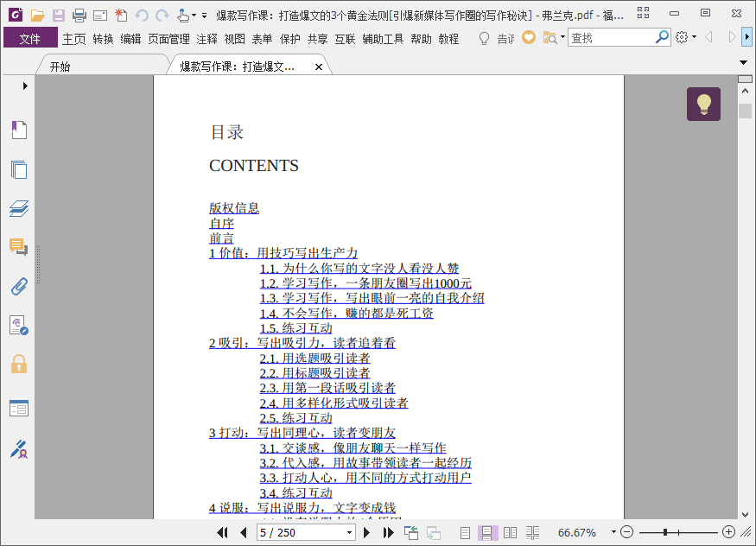The image size is (756, 546).
Task: Open link 1.2 学习写作 朋友圈写出1000元
Action: click(365, 283)
